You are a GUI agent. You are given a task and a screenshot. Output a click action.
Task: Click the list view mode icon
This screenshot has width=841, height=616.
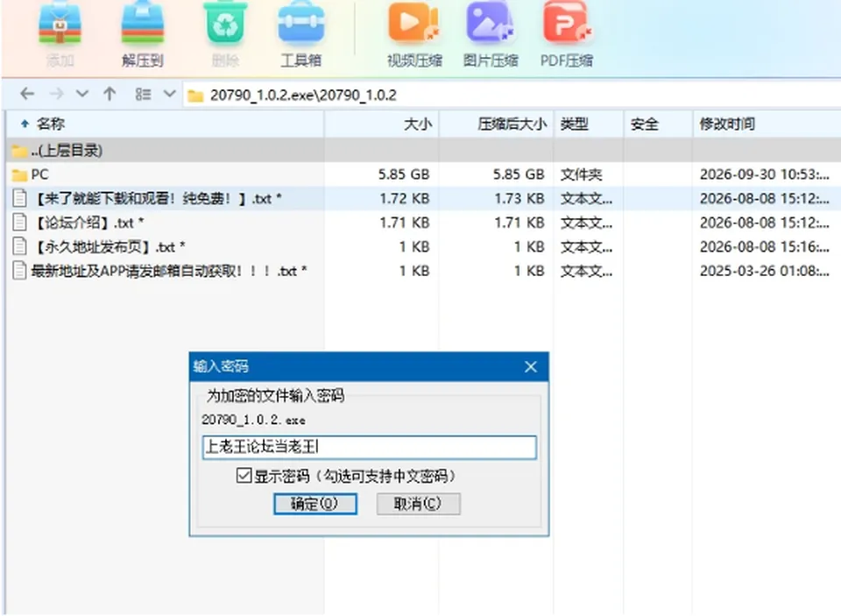click(143, 95)
